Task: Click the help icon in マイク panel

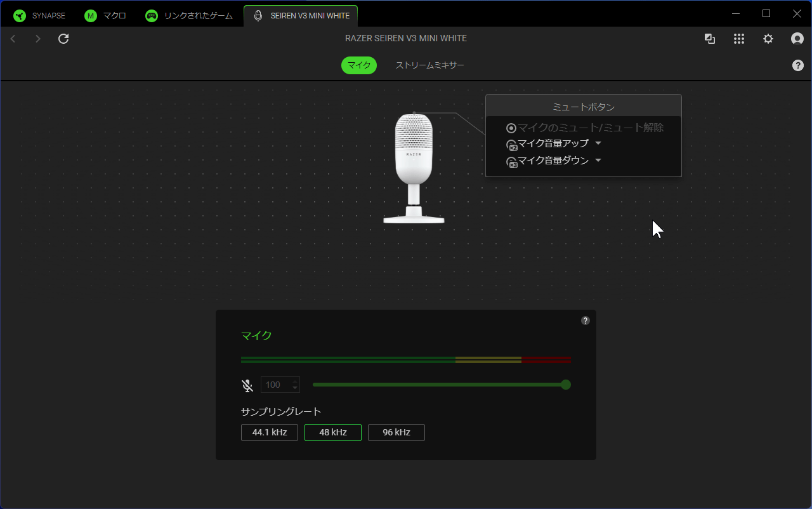Action: point(586,321)
